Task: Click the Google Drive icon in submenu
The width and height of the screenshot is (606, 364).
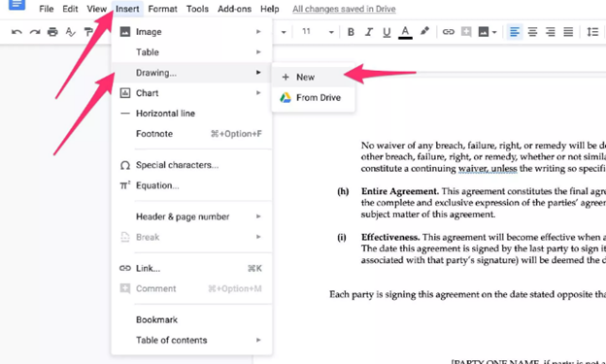Action: (x=286, y=98)
